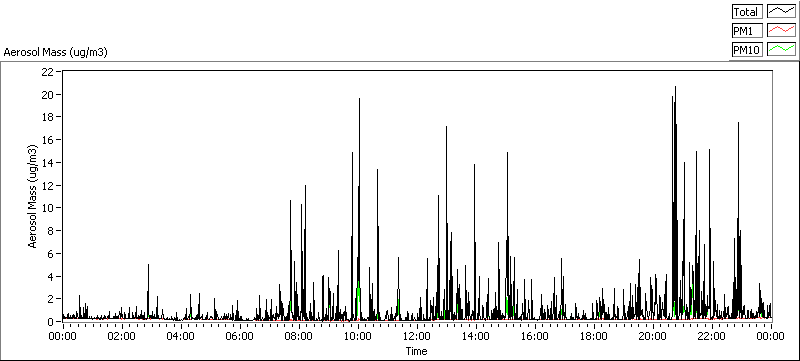Viewport: 800px width, 361px height.
Task: Click the vertical Aerosol Mass axis label
Action: 33,197
